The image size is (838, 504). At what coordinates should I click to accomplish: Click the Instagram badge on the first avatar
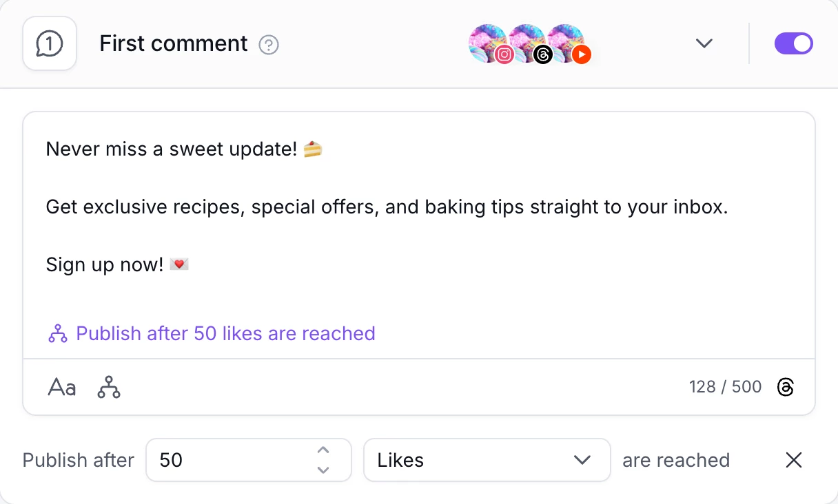click(504, 54)
